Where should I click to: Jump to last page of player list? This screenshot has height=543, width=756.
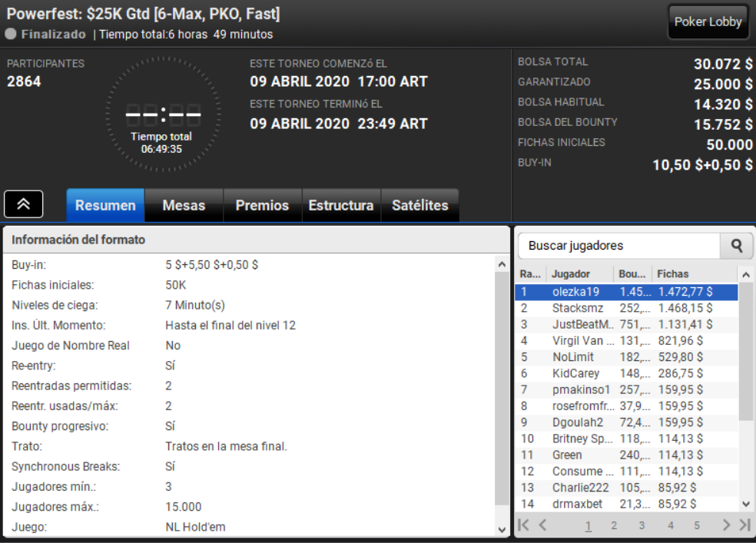point(745,525)
